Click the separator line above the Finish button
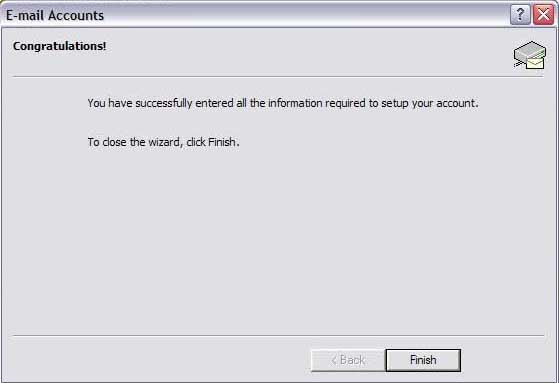The width and height of the screenshot is (559, 383). coord(278,335)
